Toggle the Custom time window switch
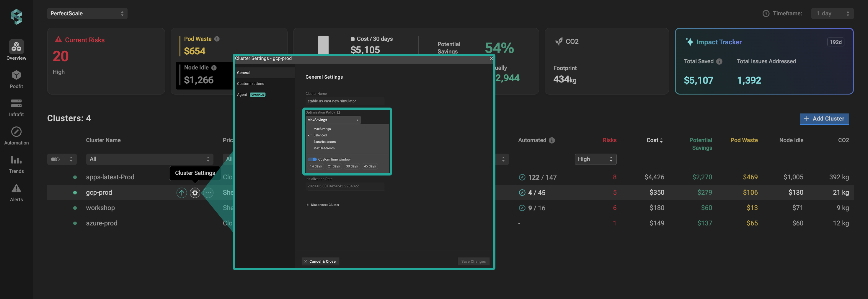The image size is (868, 299). (312, 160)
